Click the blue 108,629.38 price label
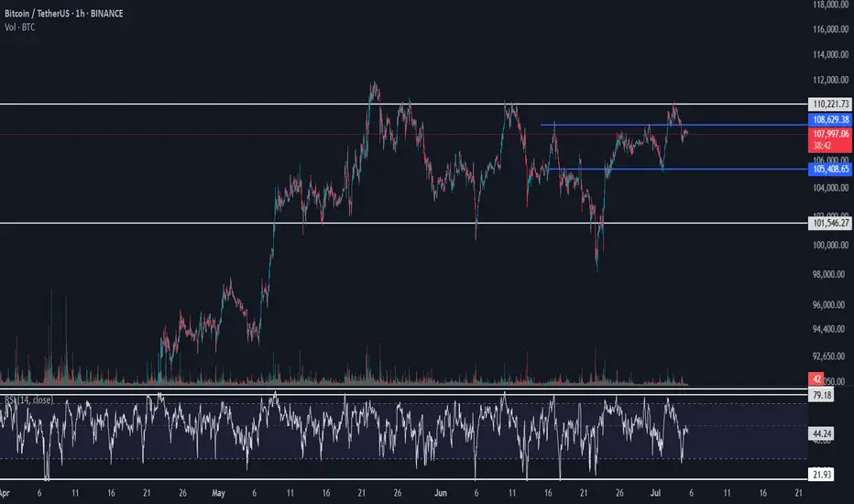 pos(830,119)
